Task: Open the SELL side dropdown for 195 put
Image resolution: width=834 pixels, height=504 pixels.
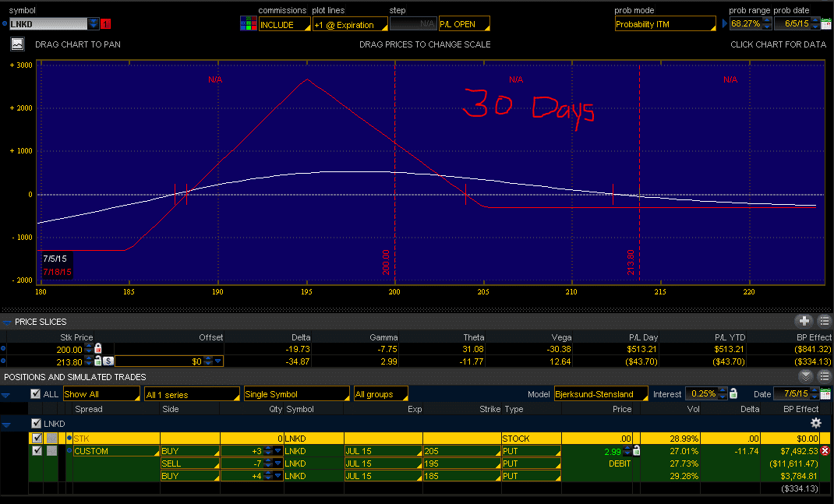Action: pos(190,463)
